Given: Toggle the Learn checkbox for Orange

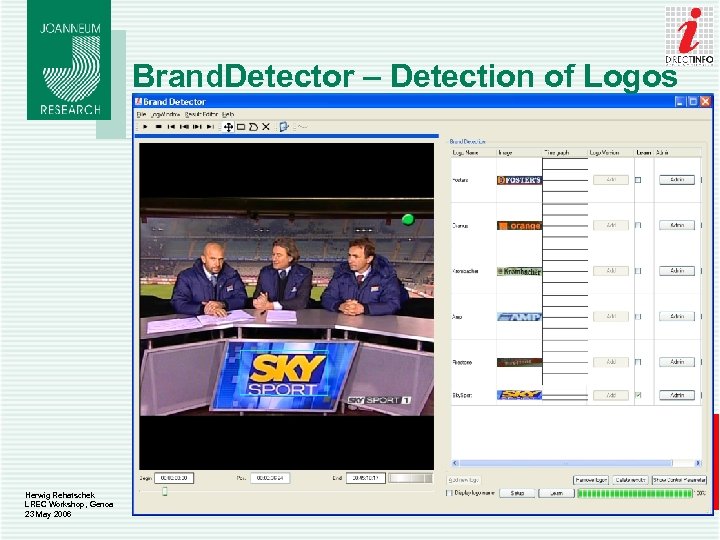Looking at the screenshot, I should (638, 225).
